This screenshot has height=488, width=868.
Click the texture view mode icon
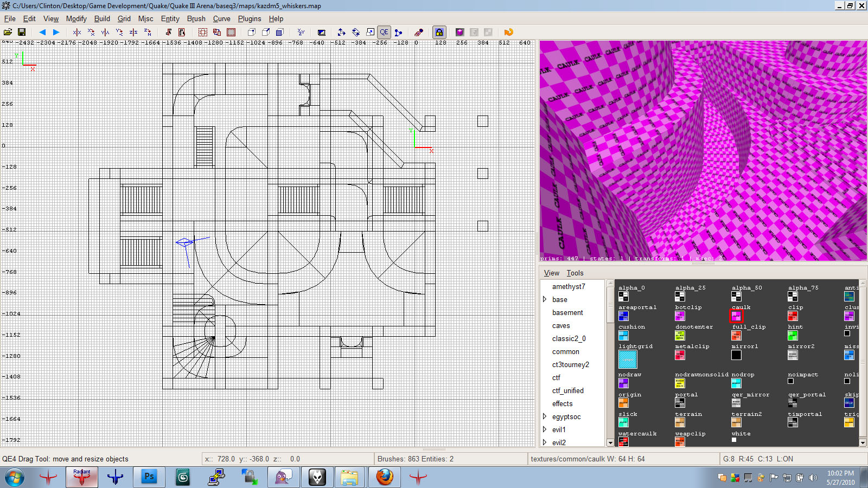tap(322, 33)
